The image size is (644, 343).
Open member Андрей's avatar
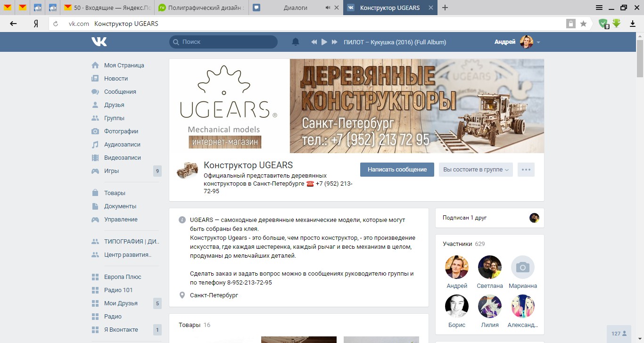(457, 267)
